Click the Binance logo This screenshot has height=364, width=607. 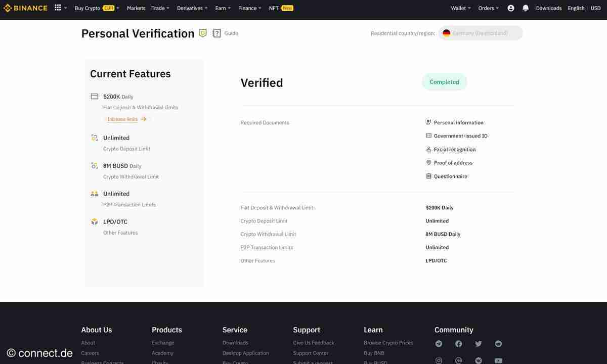tap(25, 8)
